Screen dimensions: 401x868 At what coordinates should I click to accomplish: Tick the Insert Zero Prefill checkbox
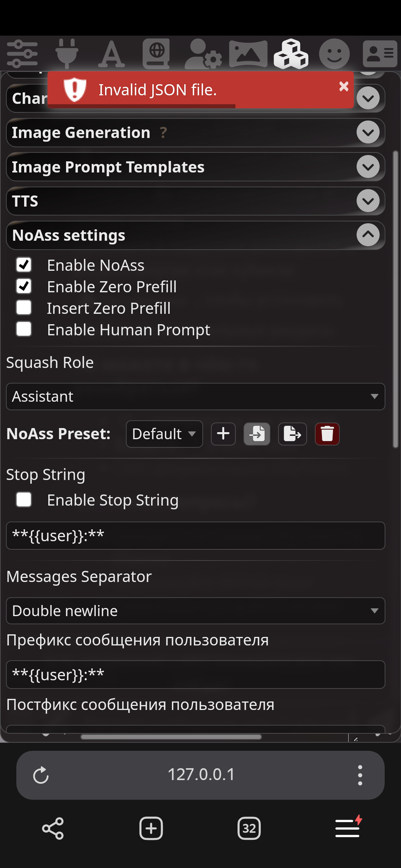24,308
